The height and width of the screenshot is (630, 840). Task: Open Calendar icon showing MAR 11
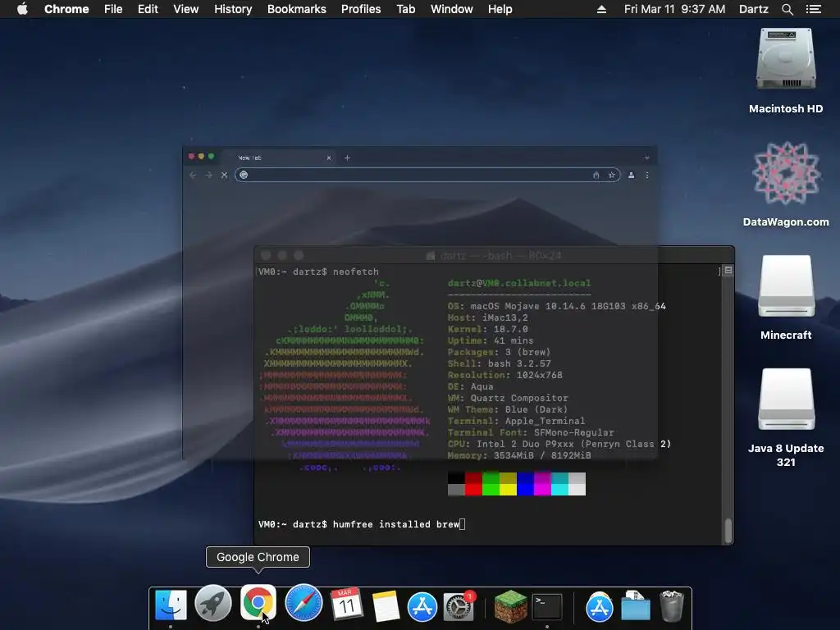click(346, 605)
